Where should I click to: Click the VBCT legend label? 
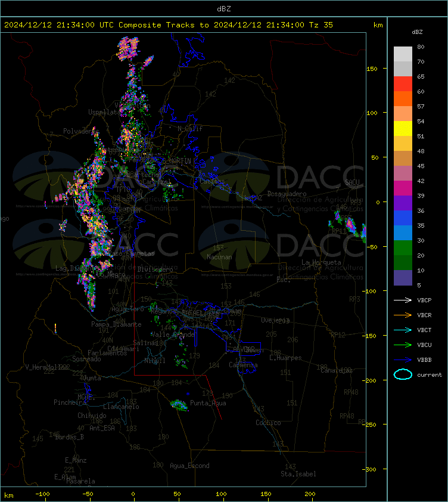[424, 330]
